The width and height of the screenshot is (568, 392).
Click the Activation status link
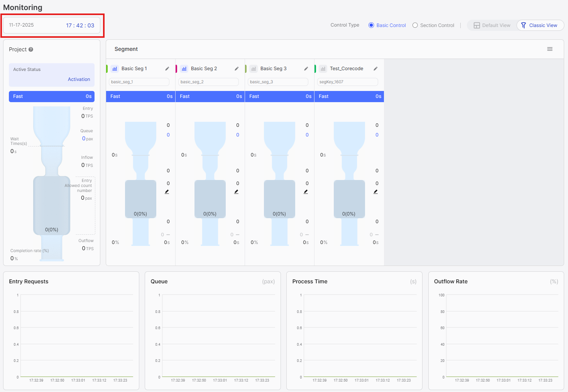79,79
